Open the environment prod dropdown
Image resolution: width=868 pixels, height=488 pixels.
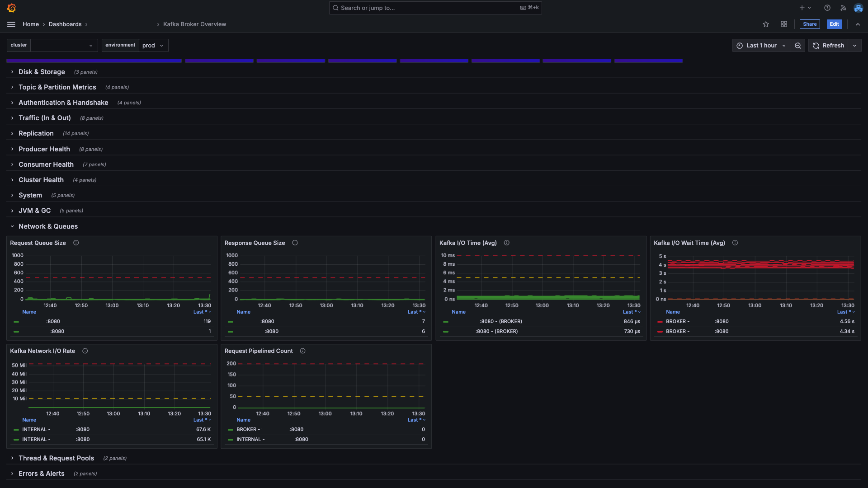153,46
